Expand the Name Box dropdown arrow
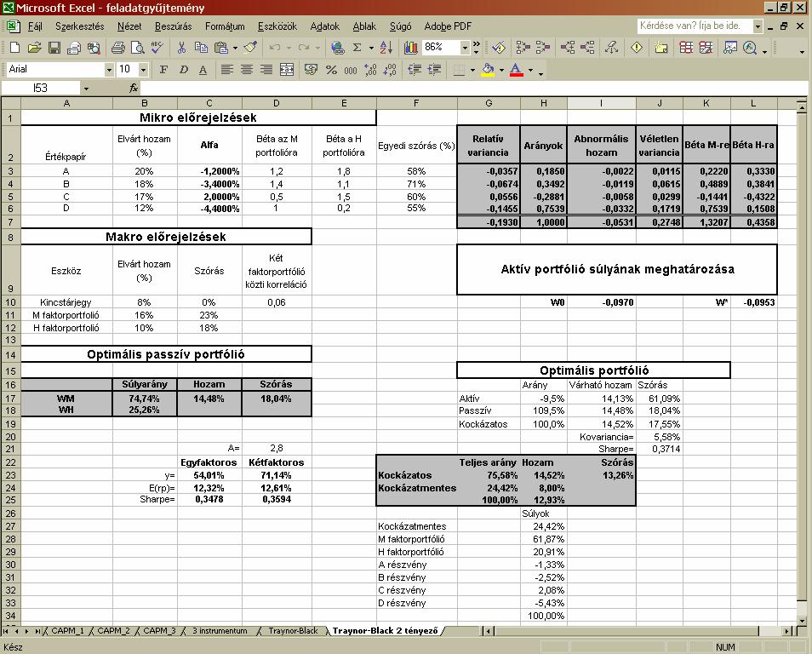 [x=86, y=89]
